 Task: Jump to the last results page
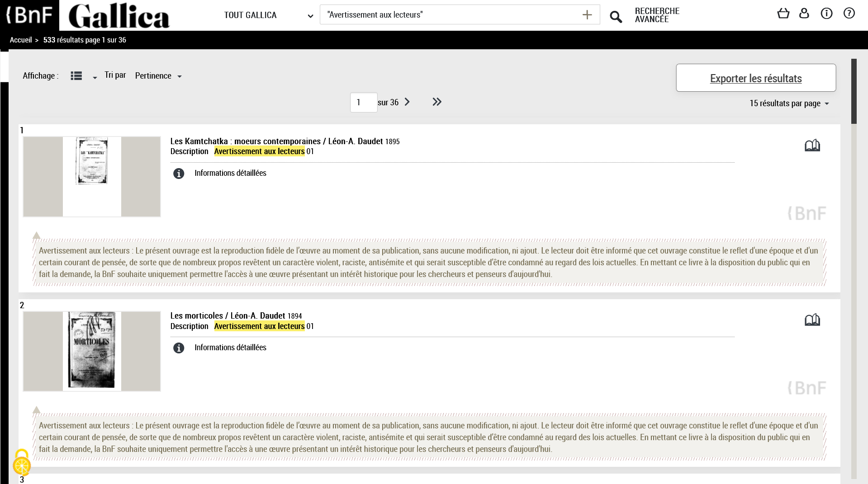coord(436,102)
